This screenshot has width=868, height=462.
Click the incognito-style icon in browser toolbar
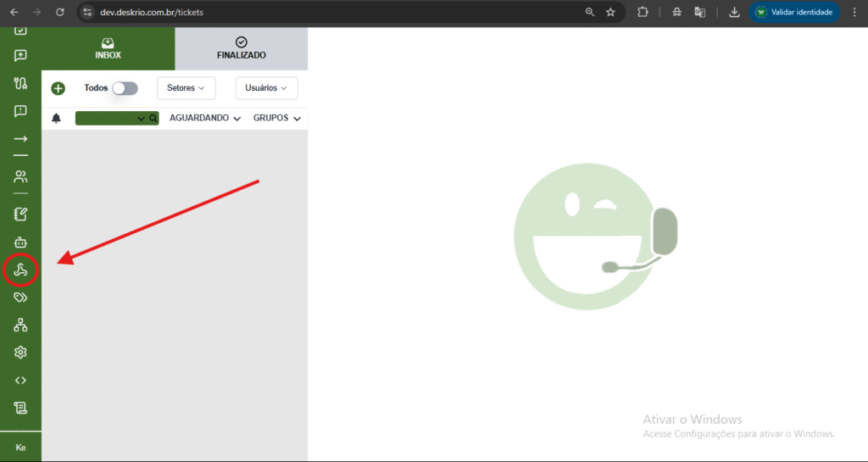[x=677, y=12]
